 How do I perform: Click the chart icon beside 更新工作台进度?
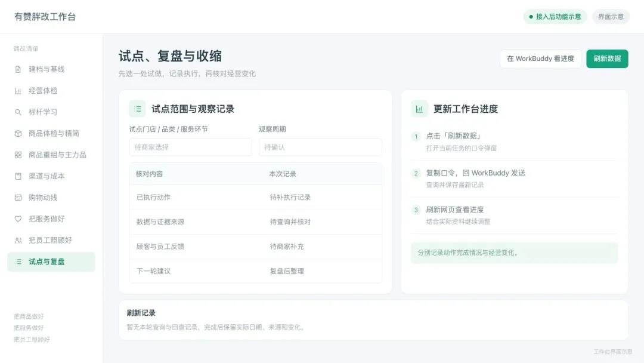[x=419, y=109]
